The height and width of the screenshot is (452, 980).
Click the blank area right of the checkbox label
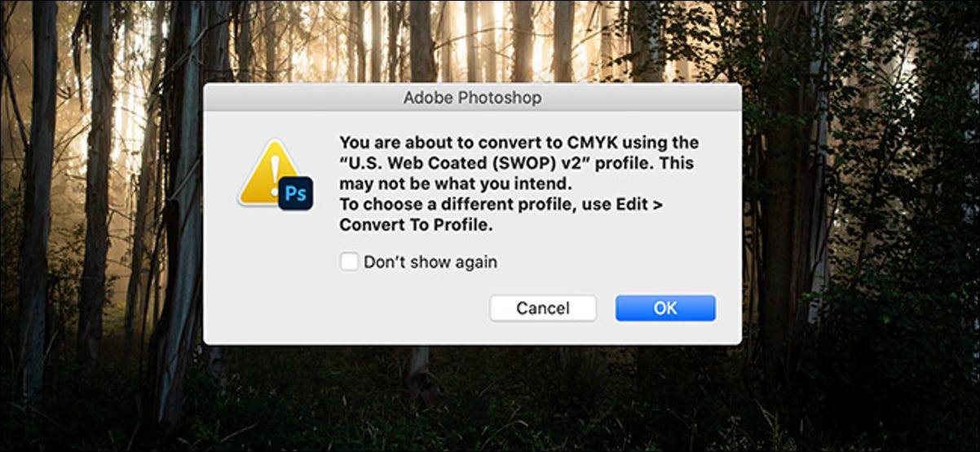(611, 262)
